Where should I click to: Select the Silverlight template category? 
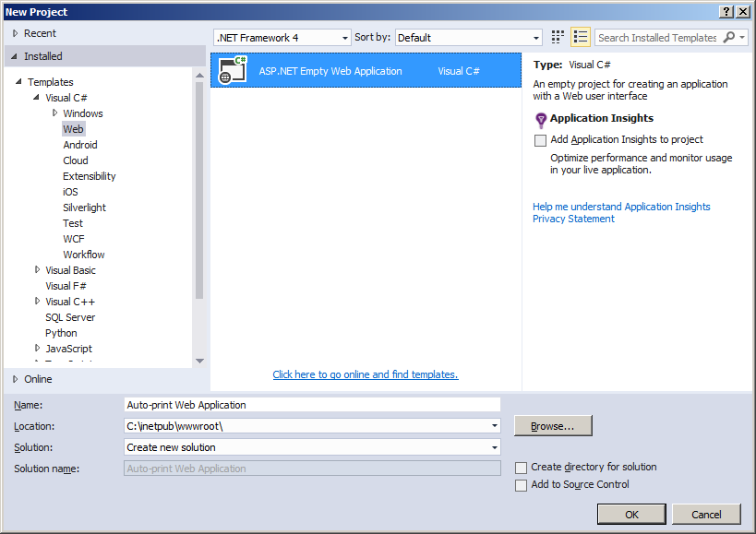tap(84, 208)
